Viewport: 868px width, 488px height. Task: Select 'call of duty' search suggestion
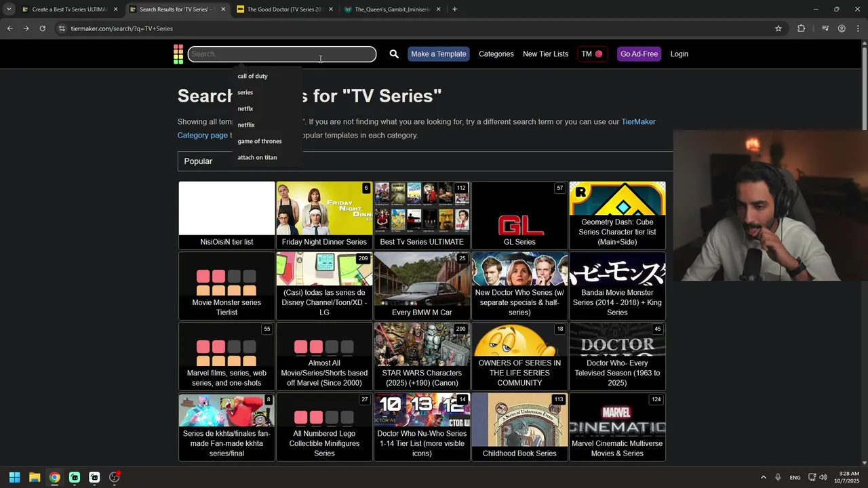coord(252,76)
